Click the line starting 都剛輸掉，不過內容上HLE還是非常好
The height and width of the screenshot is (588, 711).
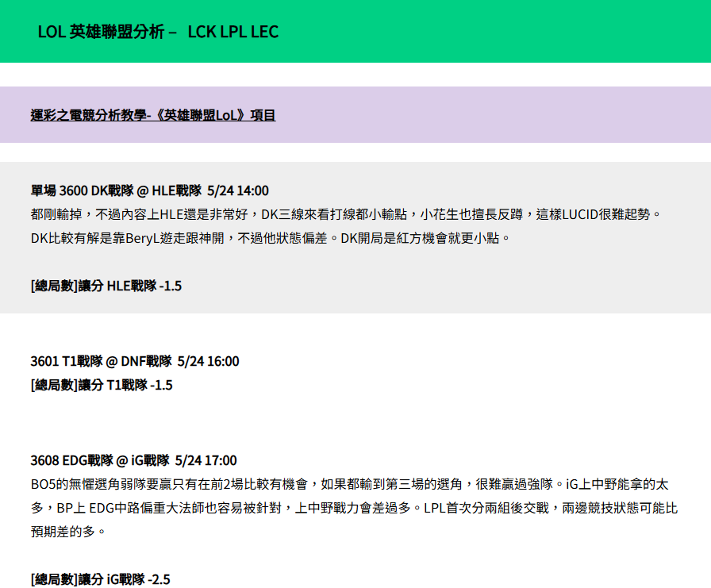point(347,214)
